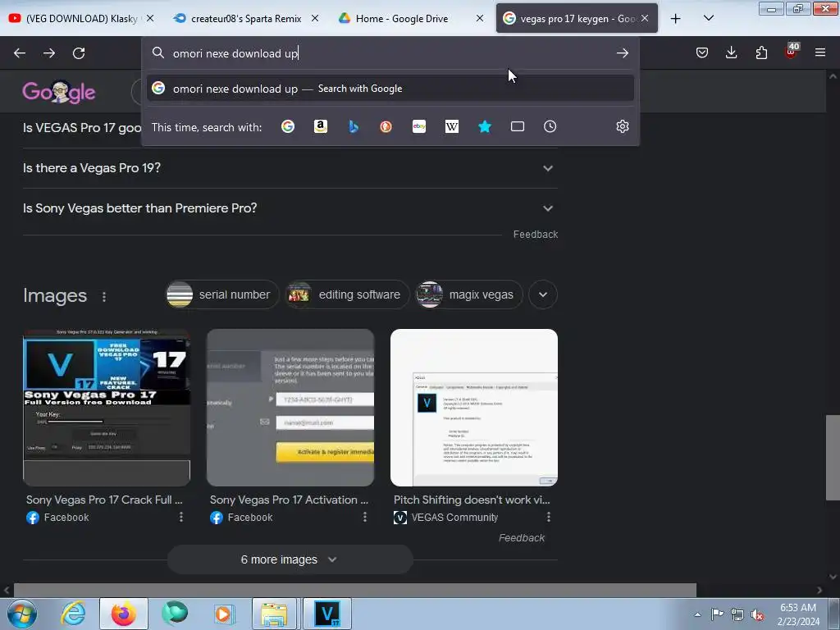The width and height of the screenshot is (840, 630).
Task: Reload the current page
Action: [79, 53]
